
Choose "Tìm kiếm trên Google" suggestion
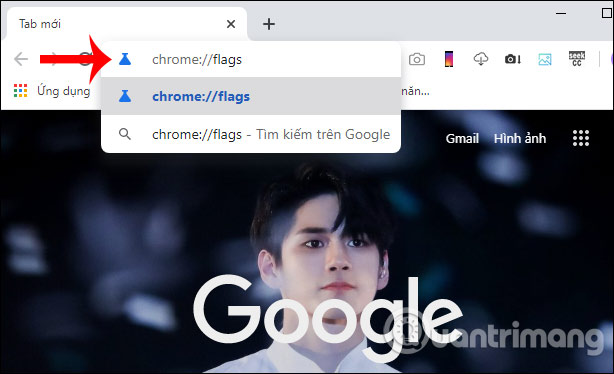pyautogui.click(x=251, y=134)
